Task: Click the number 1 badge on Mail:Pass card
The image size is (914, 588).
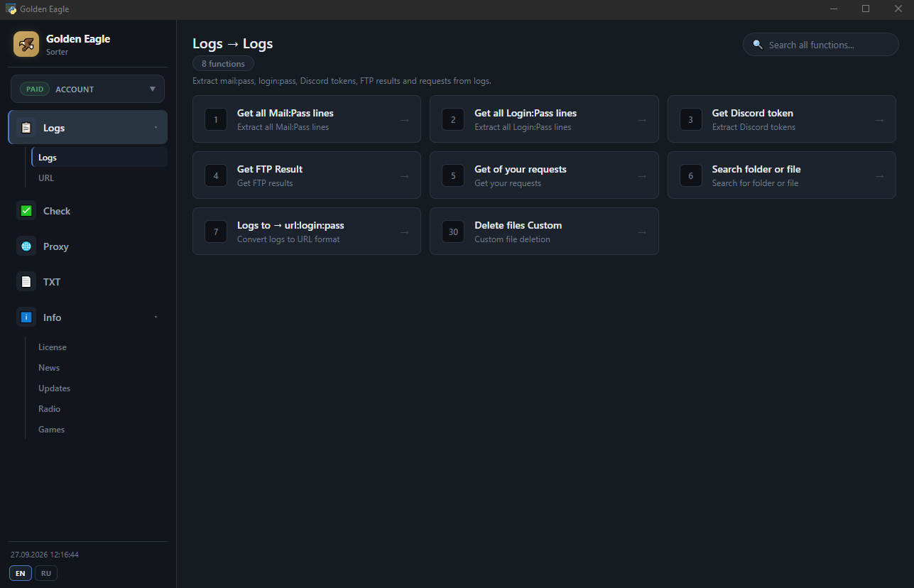Action: (x=216, y=119)
